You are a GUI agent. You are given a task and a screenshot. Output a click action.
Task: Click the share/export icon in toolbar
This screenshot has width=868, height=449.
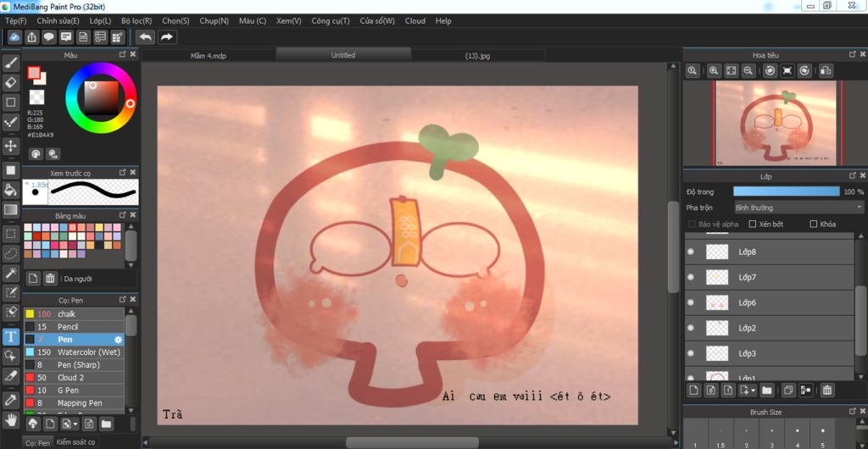(x=32, y=37)
